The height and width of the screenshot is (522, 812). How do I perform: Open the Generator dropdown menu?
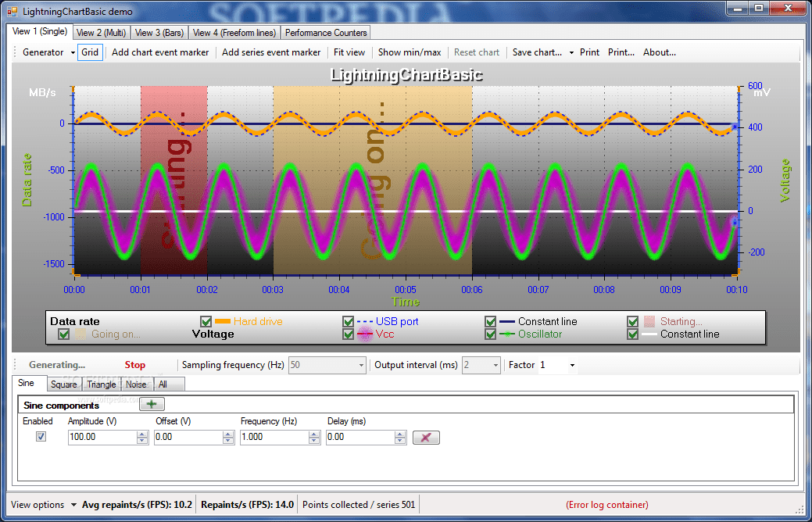tap(48, 52)
